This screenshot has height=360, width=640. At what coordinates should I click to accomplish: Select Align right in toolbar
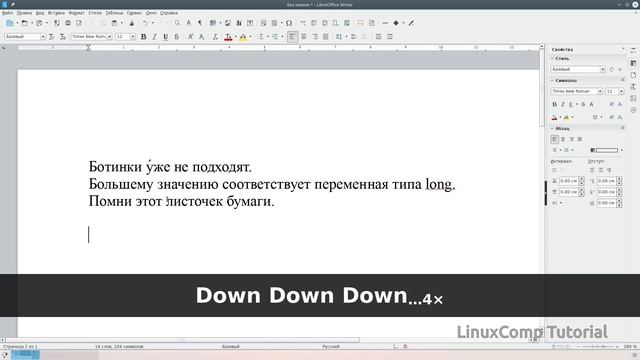315,37
